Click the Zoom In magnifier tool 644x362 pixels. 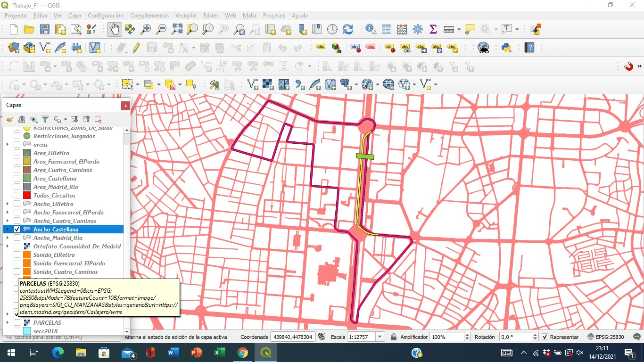(x=146, y=29)
